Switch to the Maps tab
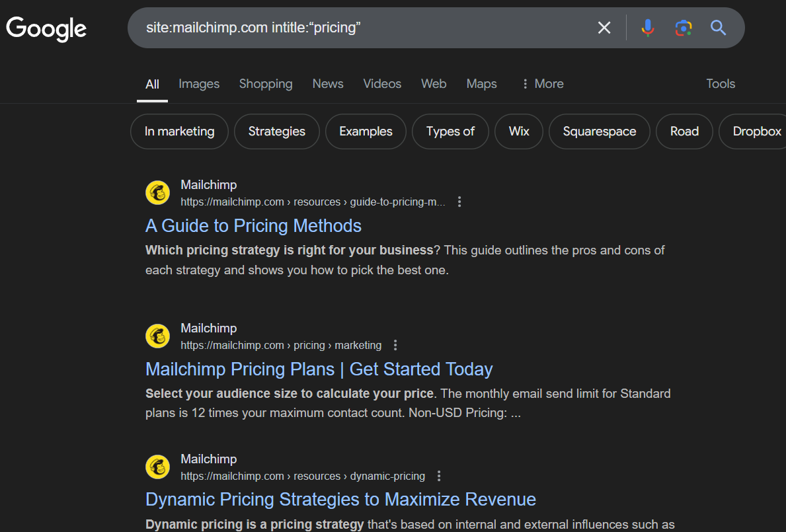This screenshot has width=786, height=532. (x=481, y=84)
